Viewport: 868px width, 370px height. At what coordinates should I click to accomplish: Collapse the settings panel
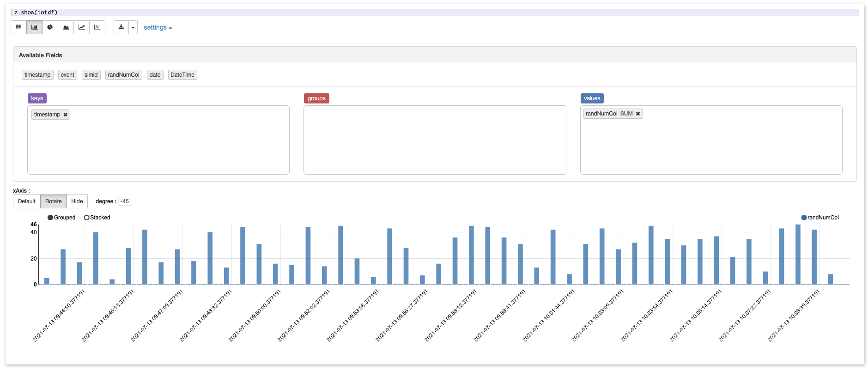[158, 28]
